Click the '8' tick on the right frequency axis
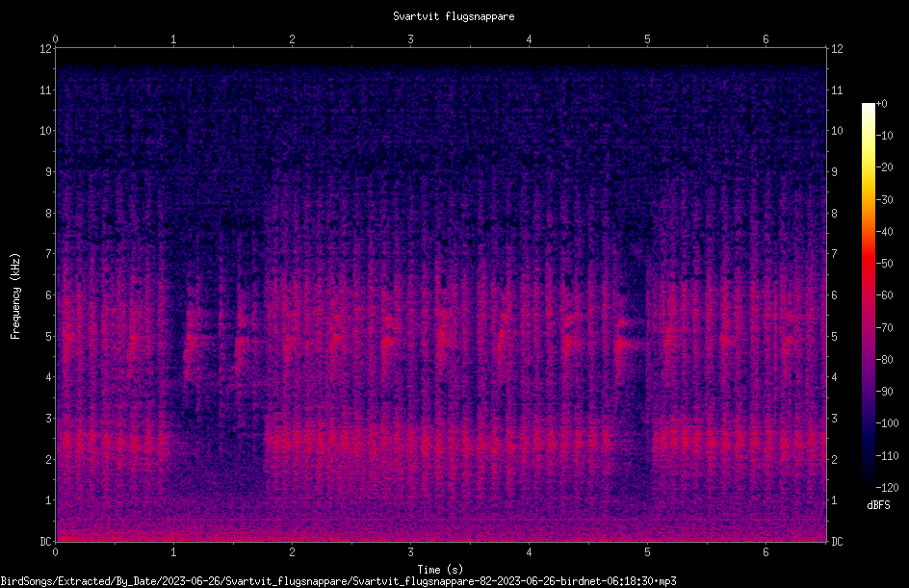Screen dimensions: 909x588 point(835,214)
